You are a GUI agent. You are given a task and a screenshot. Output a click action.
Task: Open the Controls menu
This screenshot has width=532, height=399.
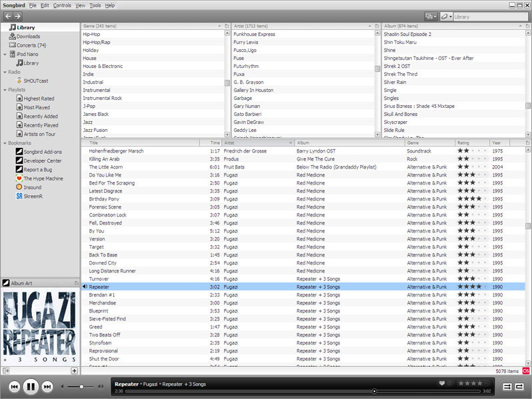tap(62, 5)
